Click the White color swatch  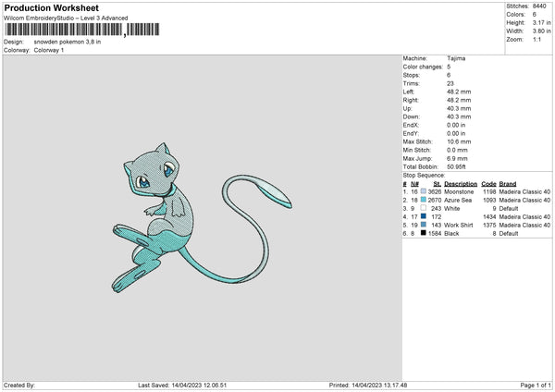coord(424,208)
